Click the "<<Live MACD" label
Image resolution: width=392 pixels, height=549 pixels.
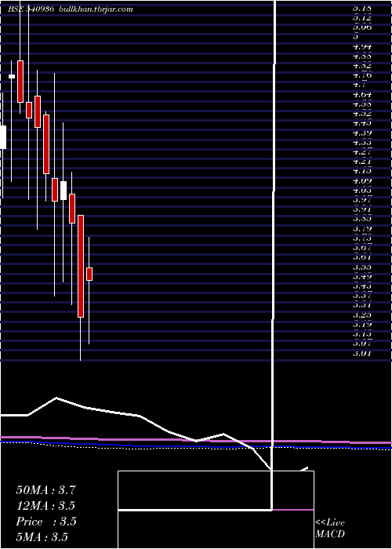[x=330, y=529]
